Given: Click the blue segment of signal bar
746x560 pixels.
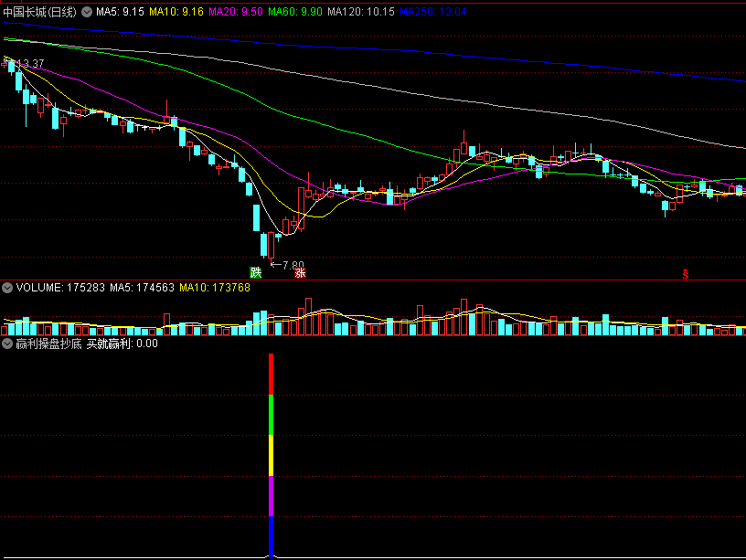Looking at the screenshot, I should pyautogui.click(x=272, y=537).
